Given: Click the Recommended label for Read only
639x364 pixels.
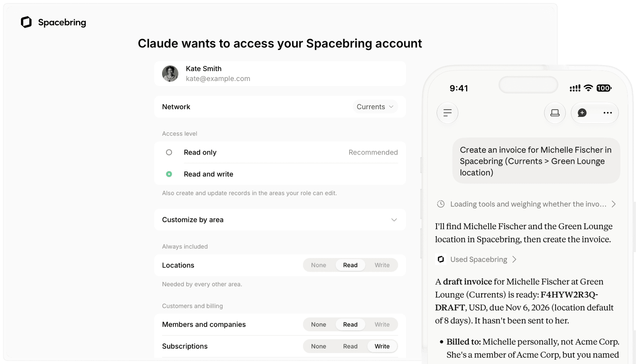Looking at the screenshot, I should pyautogui.click(x=373, y=153).
